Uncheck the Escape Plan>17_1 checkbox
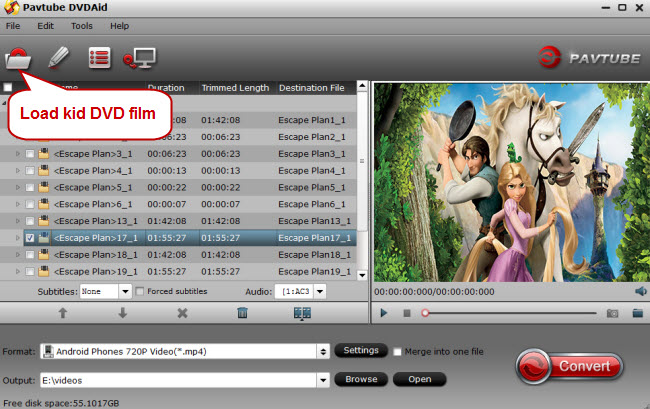The height and width of the screenshot is (409, 650). pos(30,238)
